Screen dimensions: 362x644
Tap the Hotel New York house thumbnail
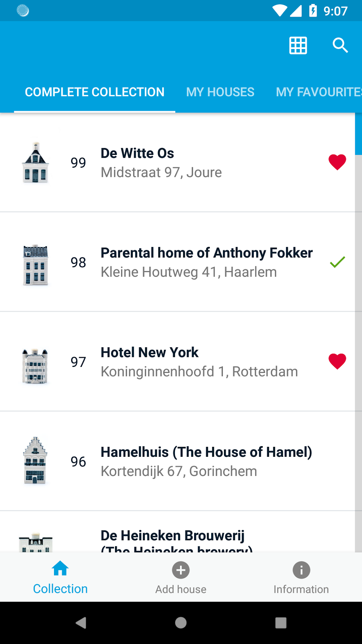35,366
